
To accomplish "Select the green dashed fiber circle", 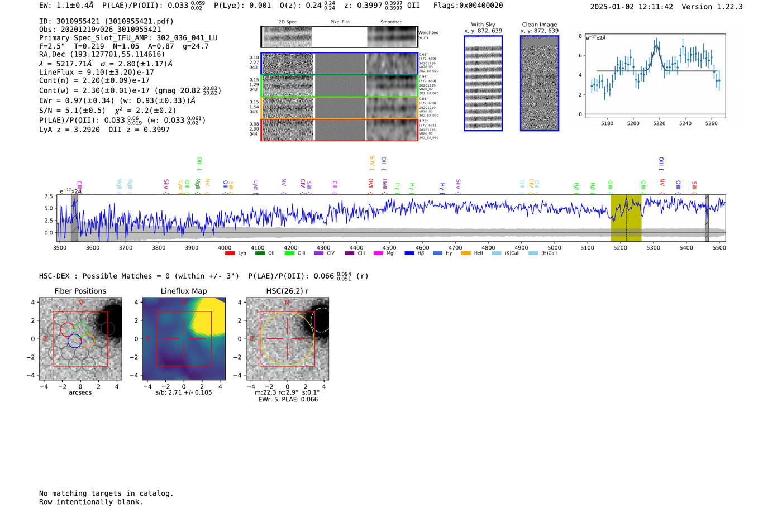I will (x=81, y=329).
